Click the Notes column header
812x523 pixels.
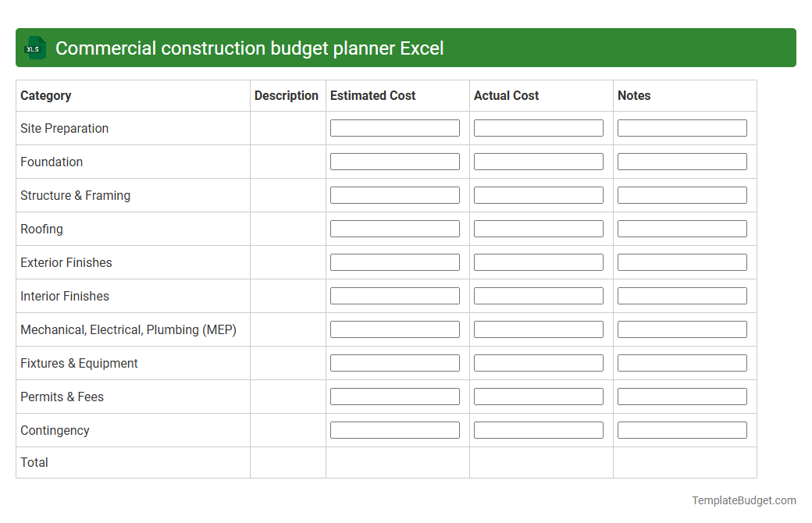point(634,95)
